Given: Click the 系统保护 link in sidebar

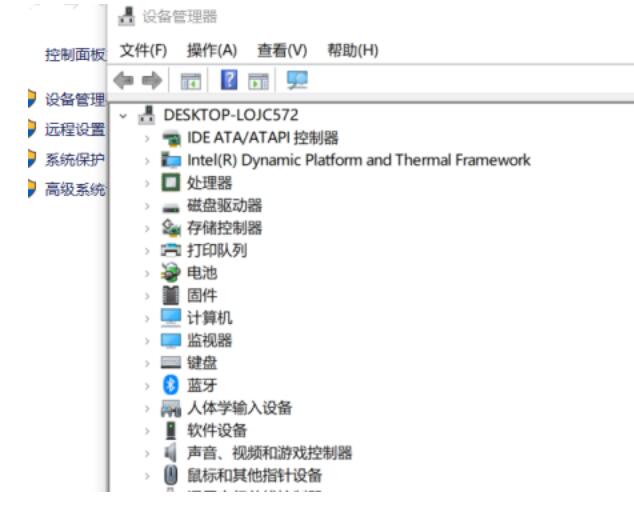Looking at the screenshot, I should (74, 159).
